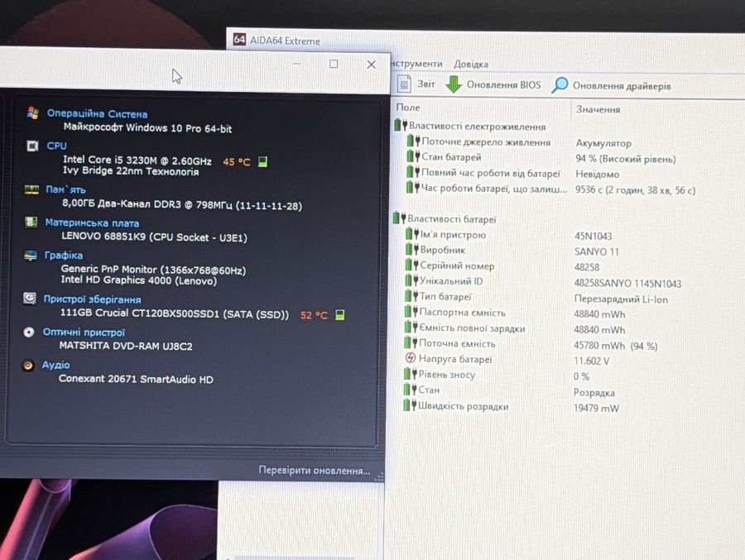Open the Аудіо section link
The image size is (745, 560).
56,365
